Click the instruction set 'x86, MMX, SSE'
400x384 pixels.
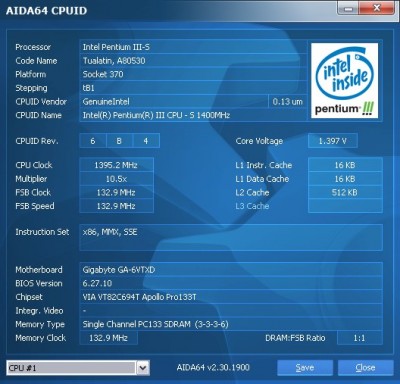(110, 232)
